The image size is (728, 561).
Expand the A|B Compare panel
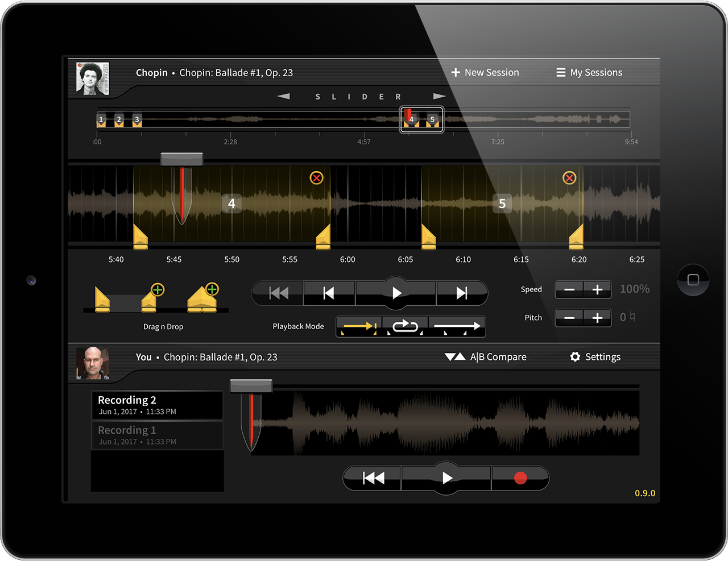coord(486,357)
